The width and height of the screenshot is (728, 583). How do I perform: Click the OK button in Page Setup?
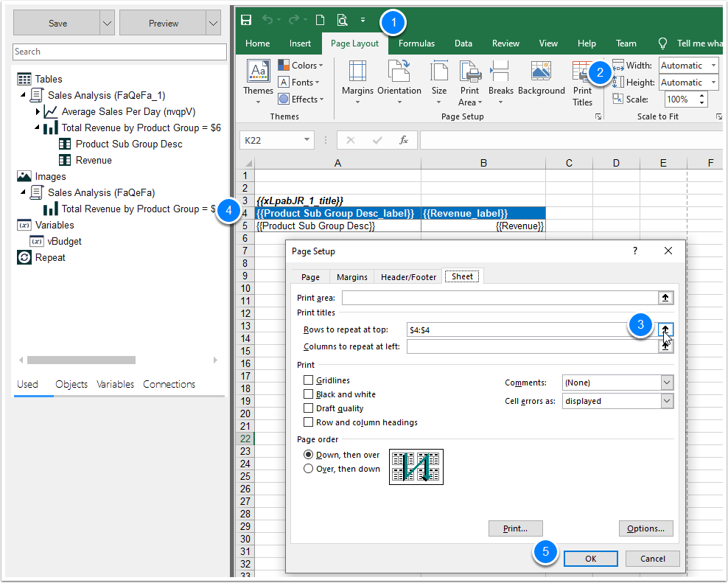pos(590,558)
